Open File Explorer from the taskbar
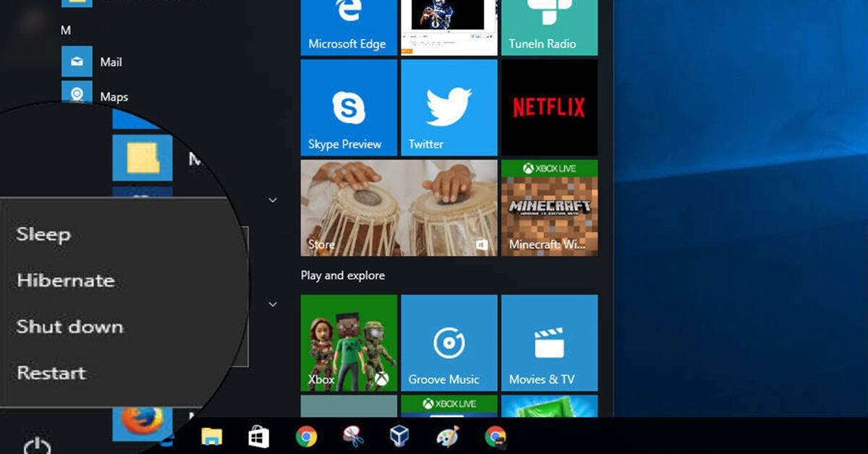Viewport: 868px width, 454px height. pos(211,436)
